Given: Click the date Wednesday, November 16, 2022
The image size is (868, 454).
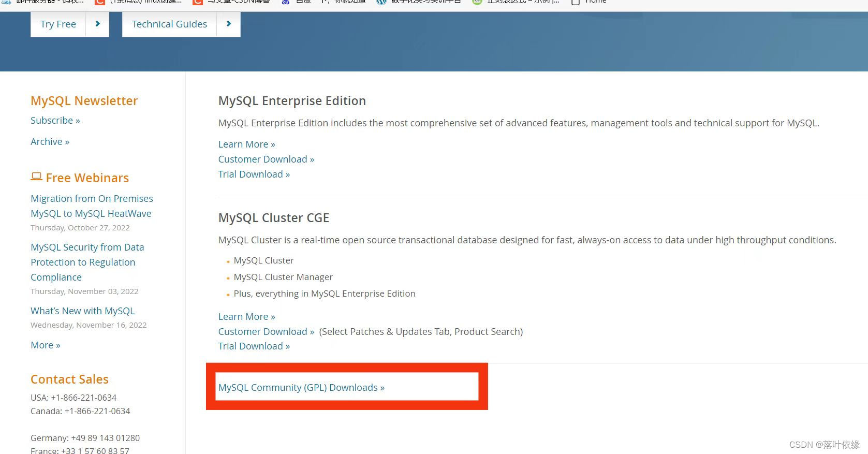Looking at the screenshot, I should coord(89,325).
